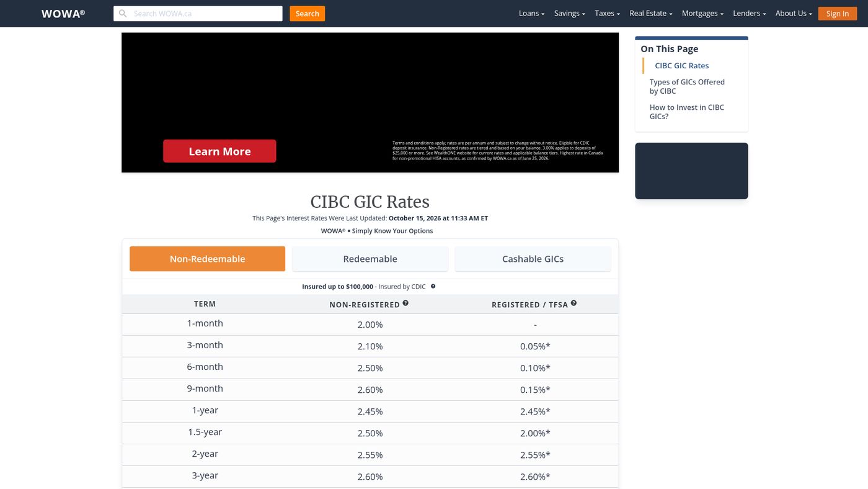Open the Loans dropdown menu

point(531,14)
